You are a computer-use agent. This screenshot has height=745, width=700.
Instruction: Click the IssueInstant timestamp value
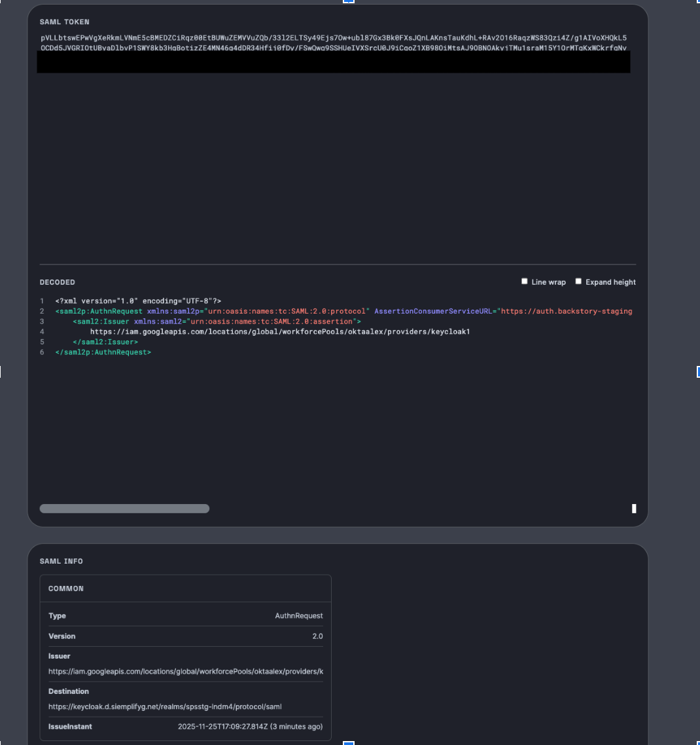click(250, 727)
